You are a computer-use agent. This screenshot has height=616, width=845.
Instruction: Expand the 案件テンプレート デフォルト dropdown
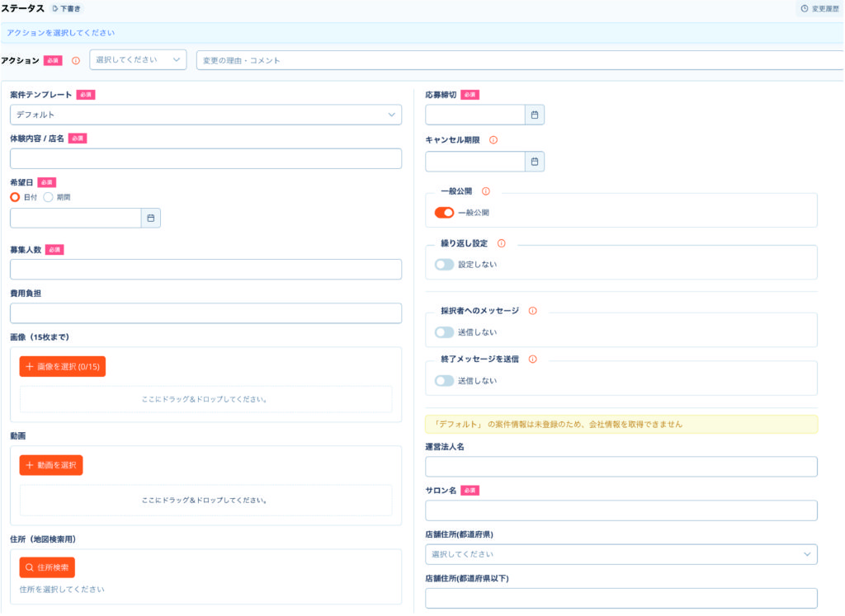click(x=205, y=115)
